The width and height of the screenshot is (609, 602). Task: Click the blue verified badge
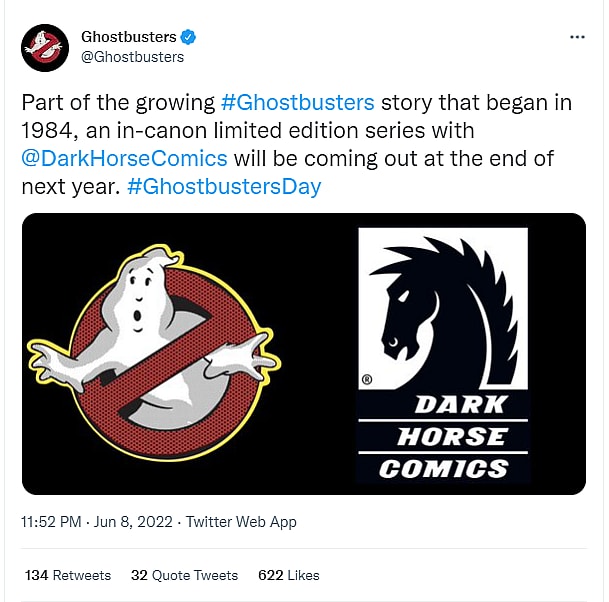(x=189, y=38)
